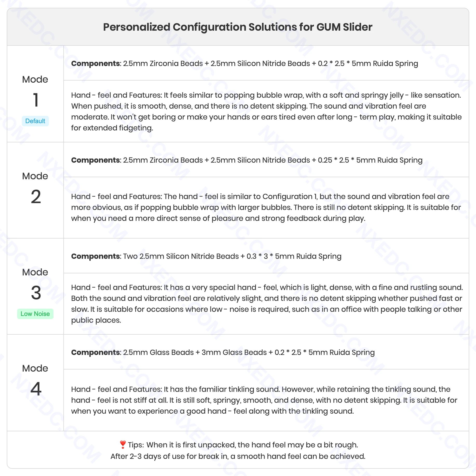
Task: Click the tinkling sound hand-feel description
Action: pos(264,400)
